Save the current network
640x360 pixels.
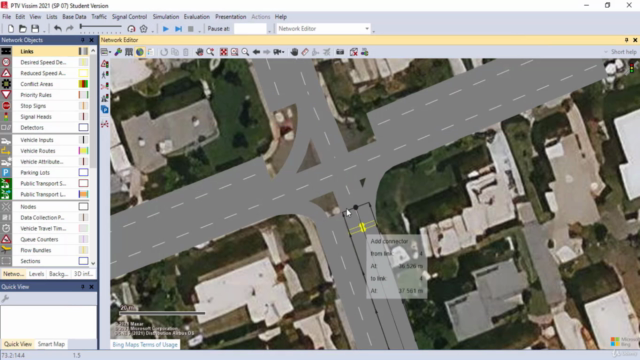(x=35, y=29)
